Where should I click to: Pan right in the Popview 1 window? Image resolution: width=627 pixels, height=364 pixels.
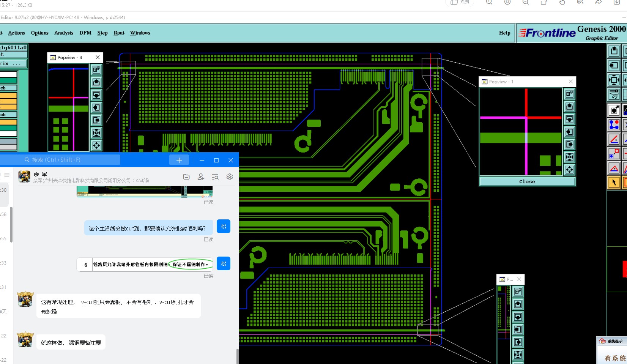pyautogui.click(x=569, y=144)
